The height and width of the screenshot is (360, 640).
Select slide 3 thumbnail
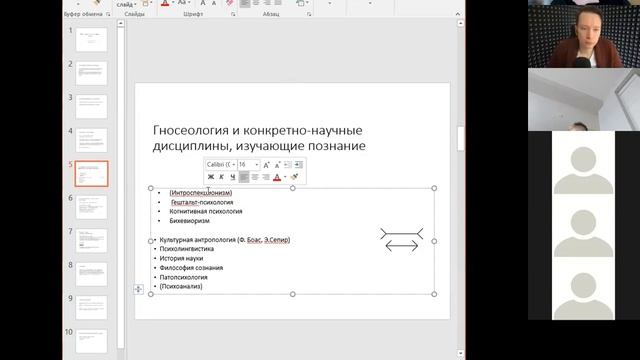coord(91,107)
